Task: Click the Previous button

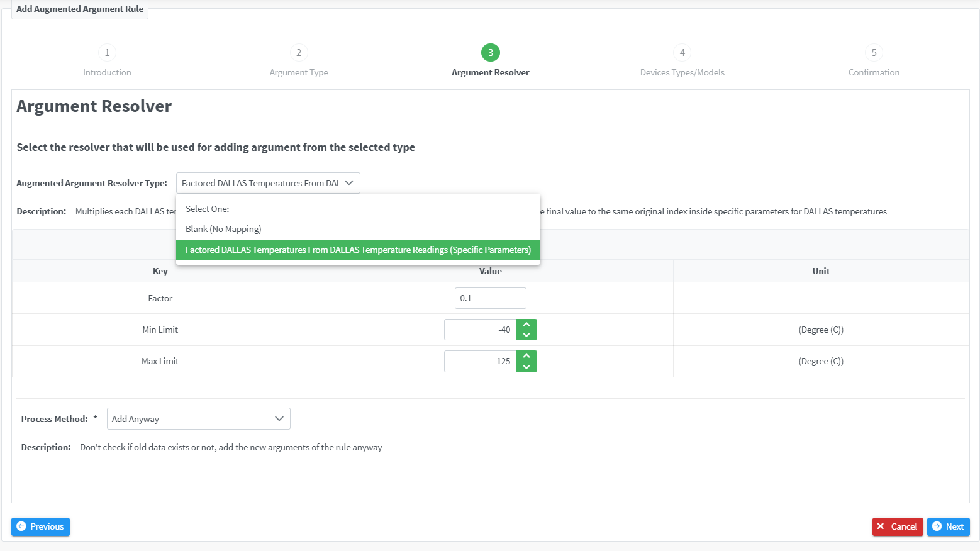Action: pos(40,526)
